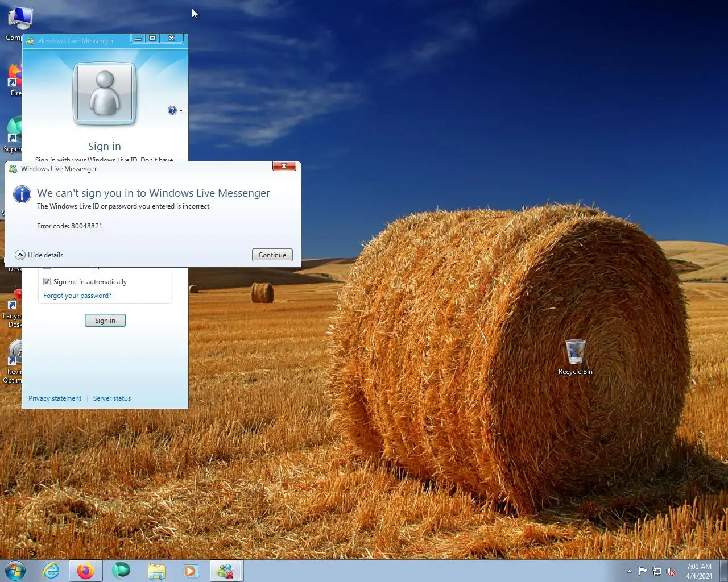The width and height of the screenshot is (728, 582).
Task: Click the blue information icon in the error dialog
Action: click(x=22, y=194)
